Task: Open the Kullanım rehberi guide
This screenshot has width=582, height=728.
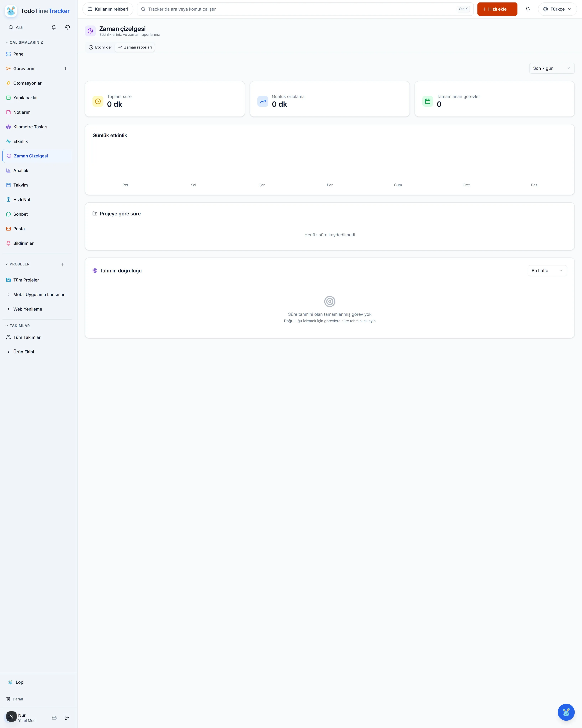Action: (108, 9)
